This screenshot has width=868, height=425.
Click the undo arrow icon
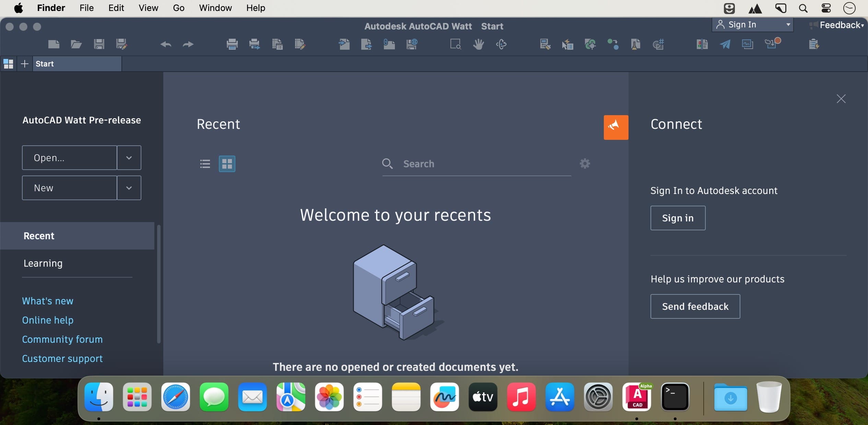click(166, 44)
